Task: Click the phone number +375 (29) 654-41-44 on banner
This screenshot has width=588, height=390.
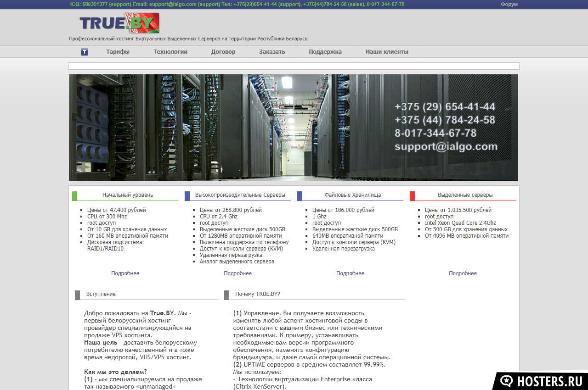Action: tap(445, 107)
